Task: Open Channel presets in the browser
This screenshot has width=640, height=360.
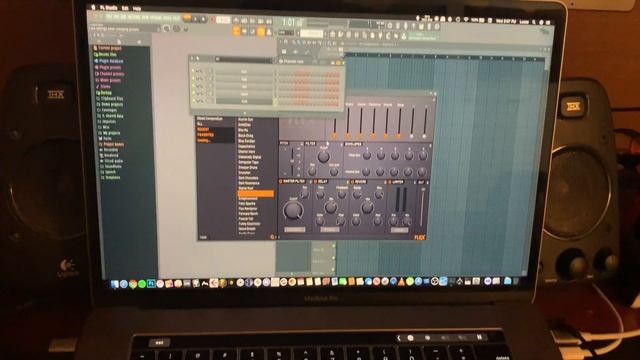Action: [109, 74]
